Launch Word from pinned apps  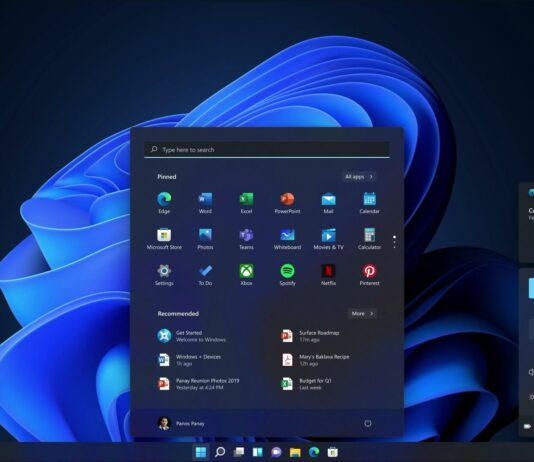click(x=205, y=203)
